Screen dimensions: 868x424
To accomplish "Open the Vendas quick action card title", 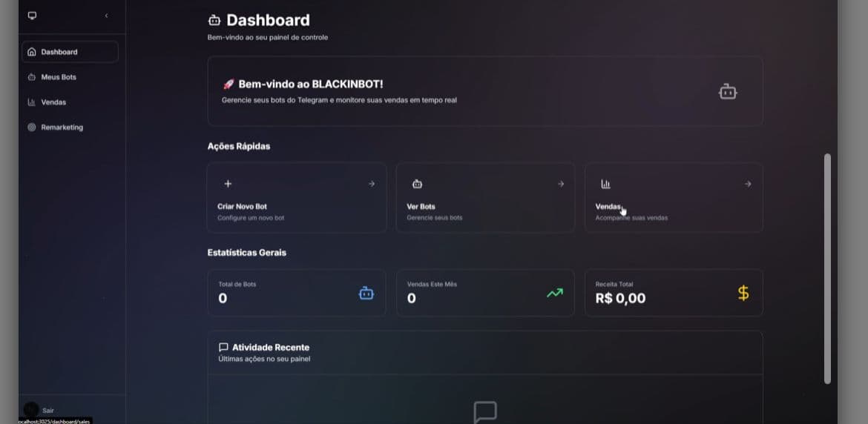I will pos(608,206).
